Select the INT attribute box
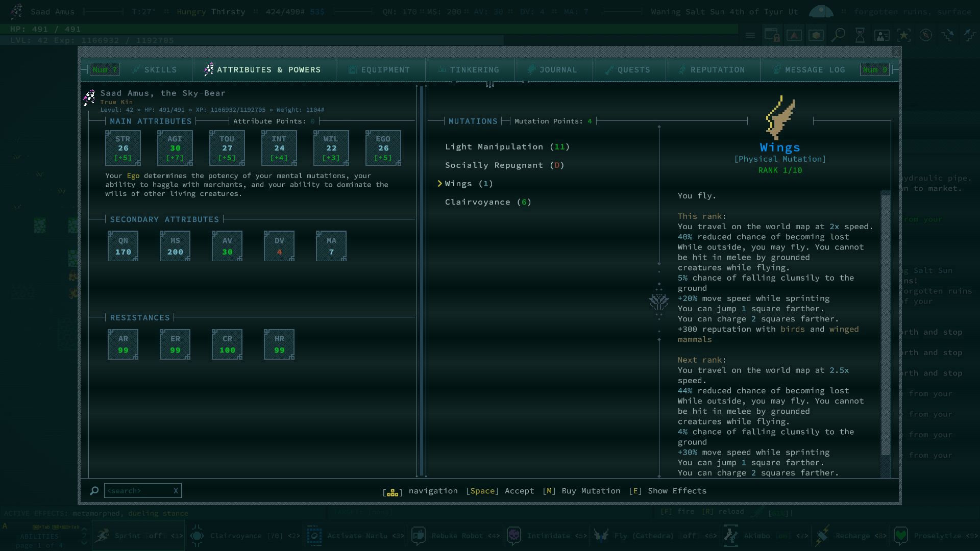 tap(279, 148)
